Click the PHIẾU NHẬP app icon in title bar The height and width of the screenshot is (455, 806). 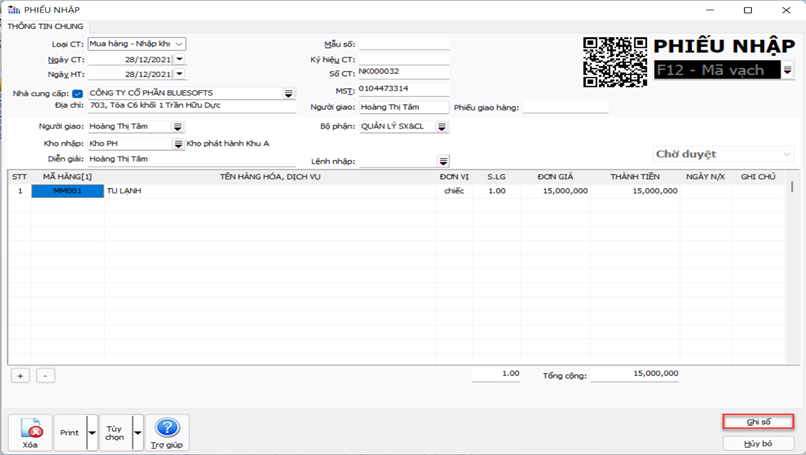click(x=14, y=10)
